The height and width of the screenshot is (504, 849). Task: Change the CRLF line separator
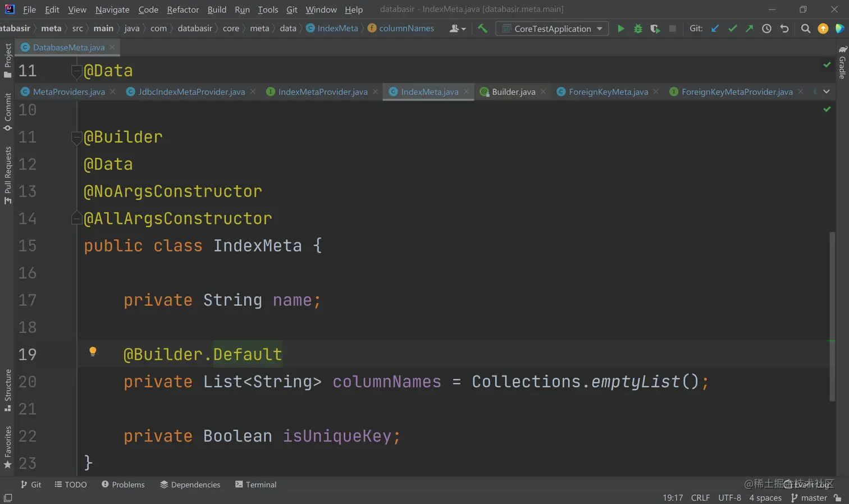700,498
